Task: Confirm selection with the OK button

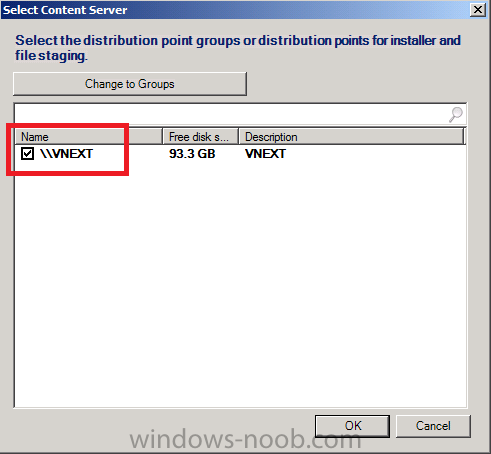Action: point(352,426)
